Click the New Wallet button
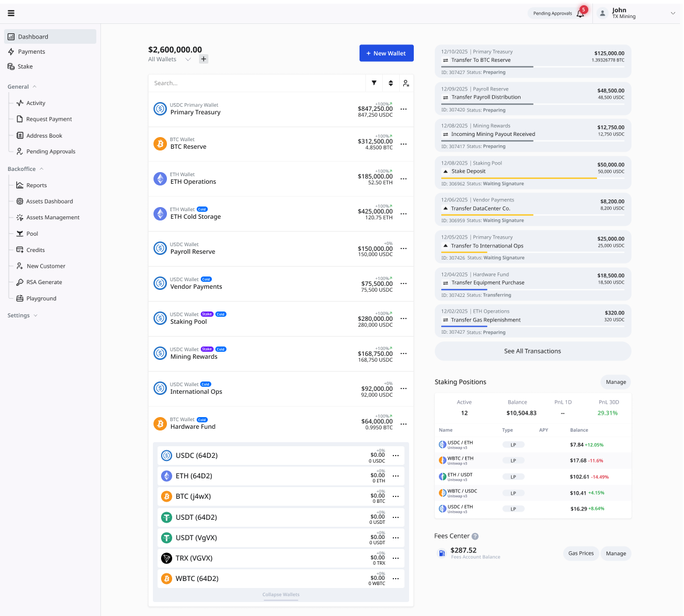Viewport: 684px width, 616px height. click(x=386, y=52)
